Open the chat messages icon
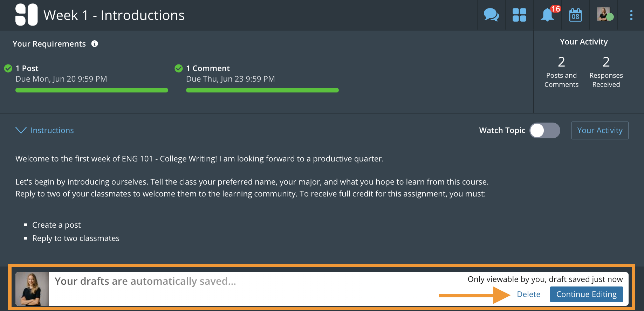Viewport: 644px width, 311px height. (x=491, y=15)
